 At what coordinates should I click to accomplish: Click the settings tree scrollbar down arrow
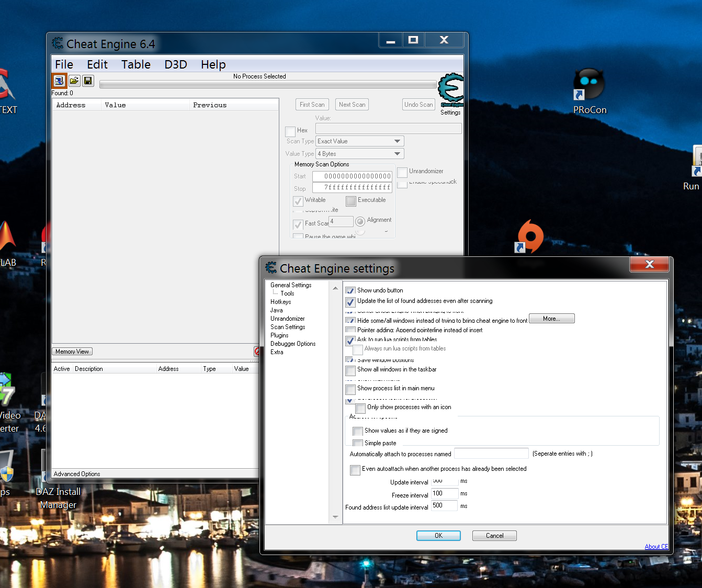click(335, 517)
